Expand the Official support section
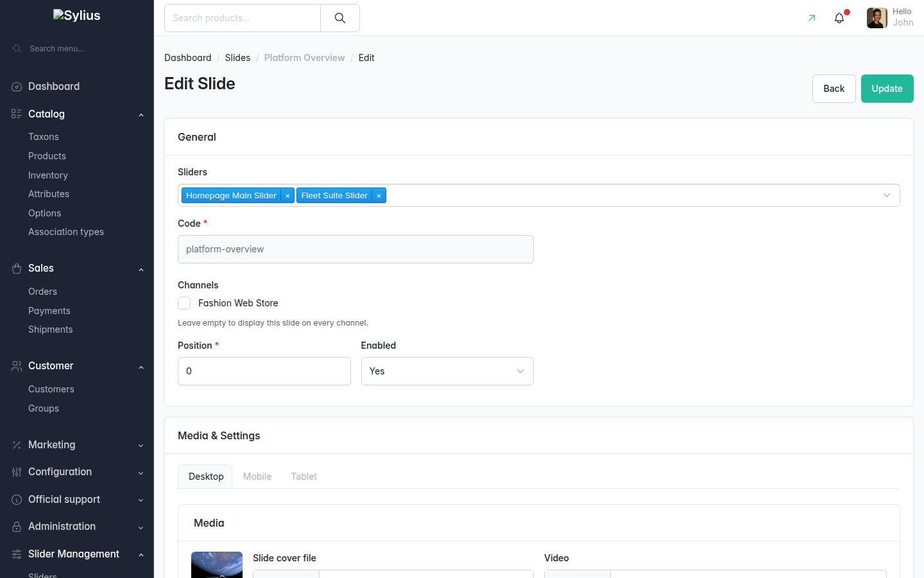Viewport: 924px width, 578px height. coord(141,500)
